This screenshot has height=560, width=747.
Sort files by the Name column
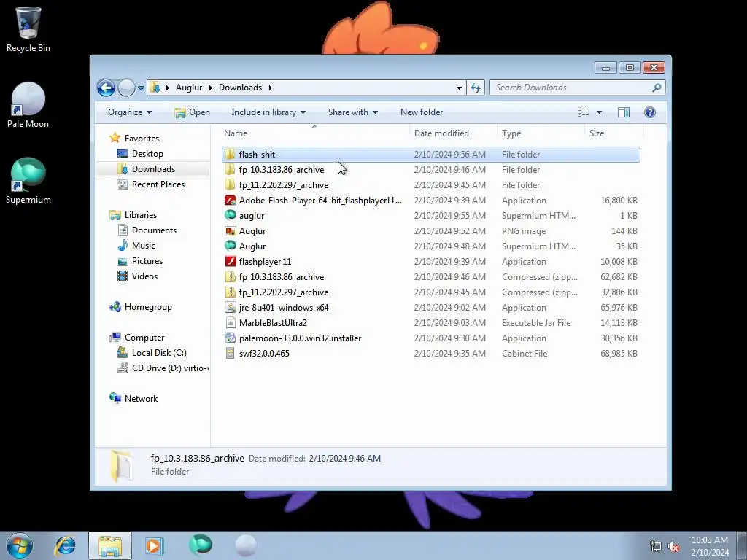point(314,133)
